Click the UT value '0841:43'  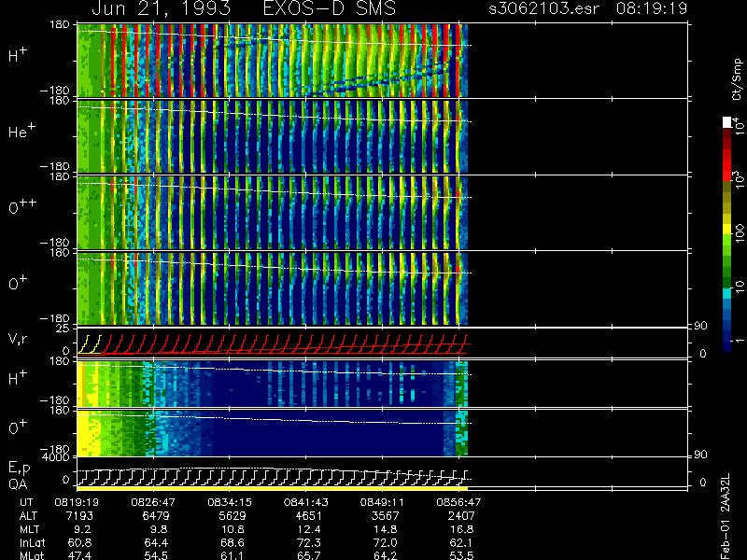306,502
